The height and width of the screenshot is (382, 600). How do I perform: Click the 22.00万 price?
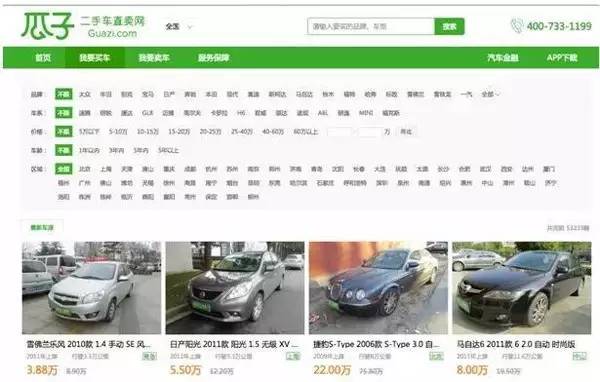[332, 370]
